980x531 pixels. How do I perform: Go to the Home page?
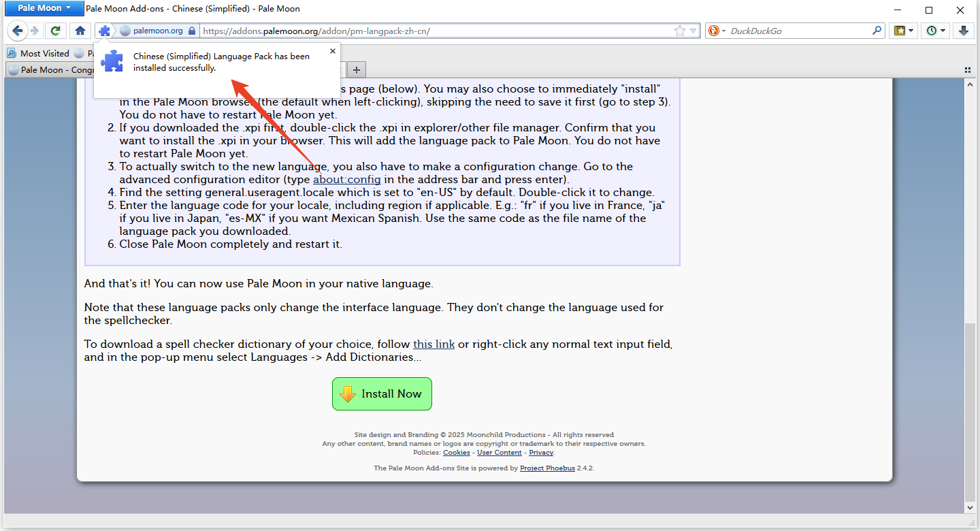tap(80, 31)
